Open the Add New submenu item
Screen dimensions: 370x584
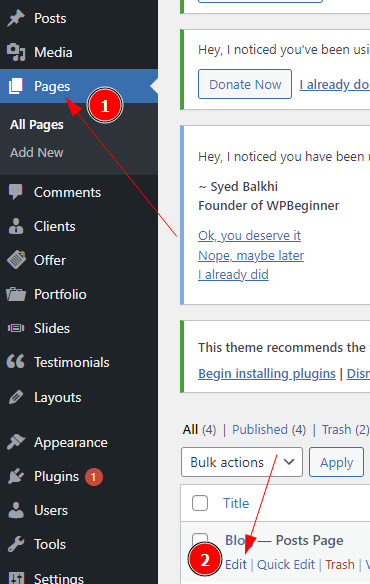37,153
